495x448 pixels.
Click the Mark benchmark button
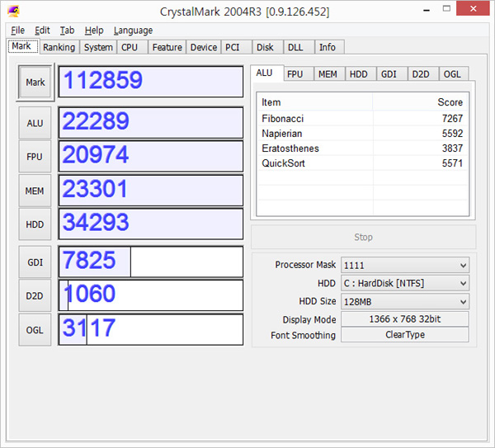click(x=35, y=83)
